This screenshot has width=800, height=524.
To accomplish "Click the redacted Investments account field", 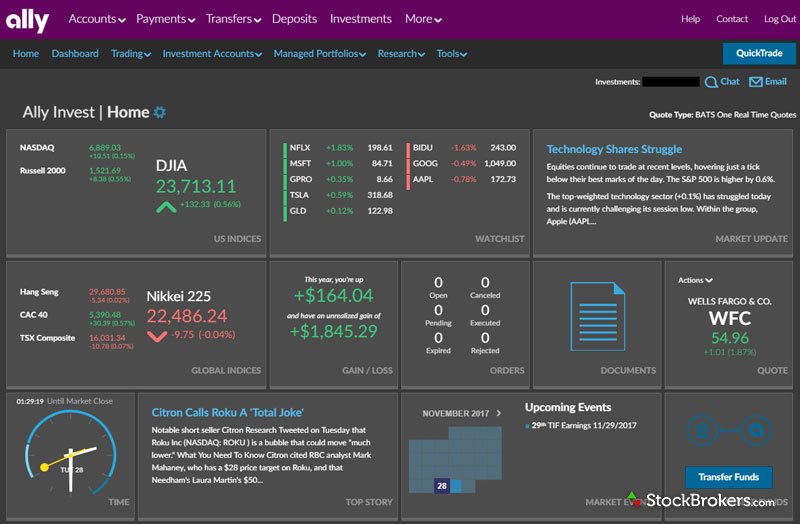I will (671, 82).
